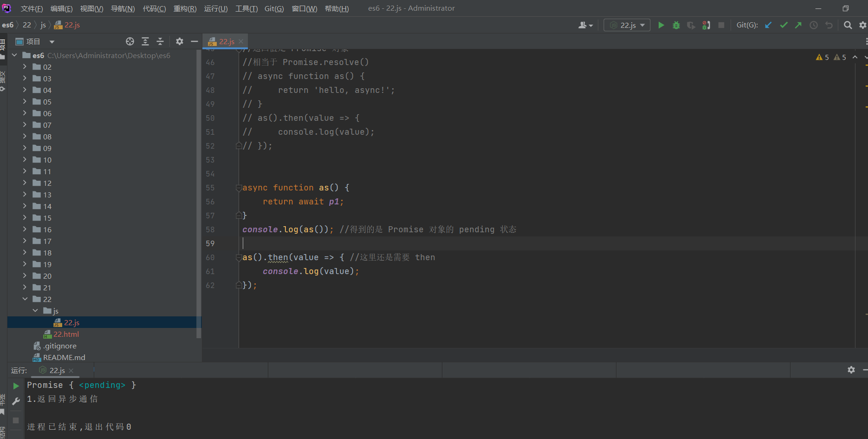Collapse the js subfolder
This screenshot has height=439, width=868.
click(35, 311)
